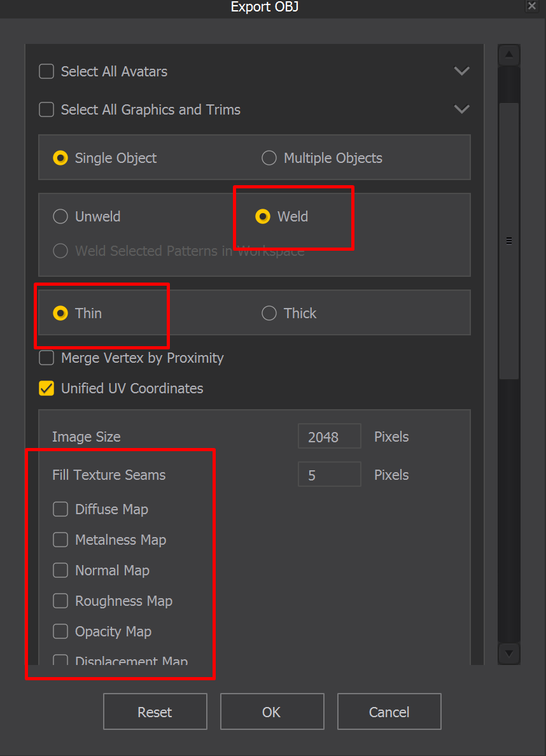Click the Reset button
Viewport: 546px width, 756px height.
pos(155,711)
